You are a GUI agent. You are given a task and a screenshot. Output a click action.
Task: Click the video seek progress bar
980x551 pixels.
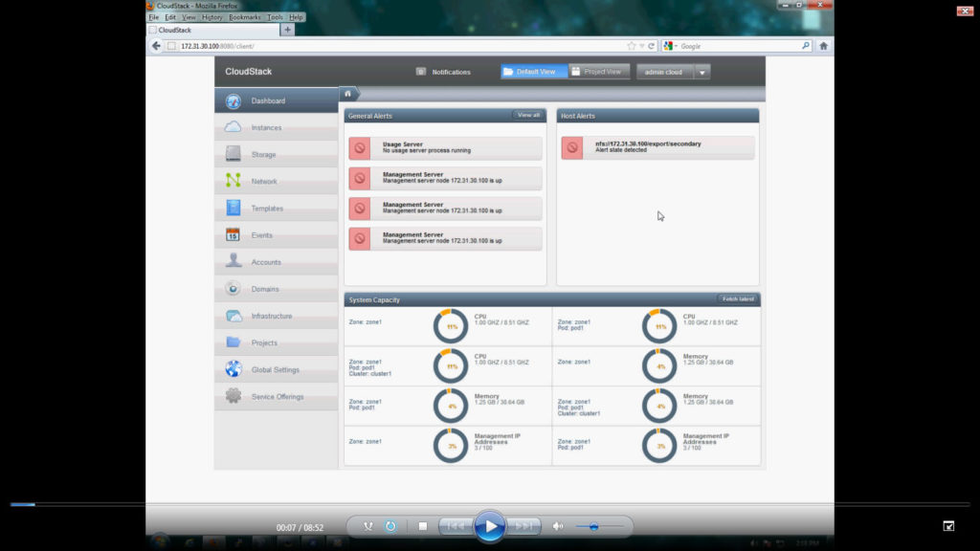click(x=489, y=504)
